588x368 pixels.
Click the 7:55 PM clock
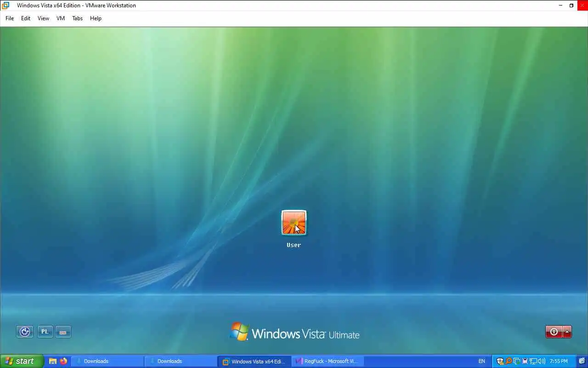(x=559, y=361)
